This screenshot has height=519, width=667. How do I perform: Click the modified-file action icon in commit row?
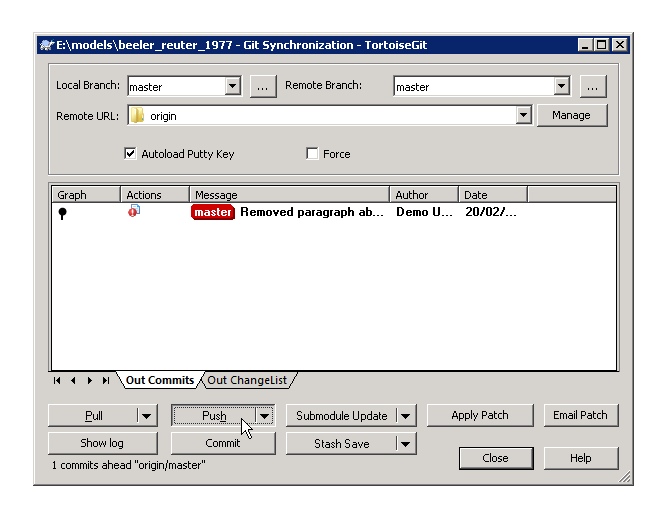click(134, 211)
